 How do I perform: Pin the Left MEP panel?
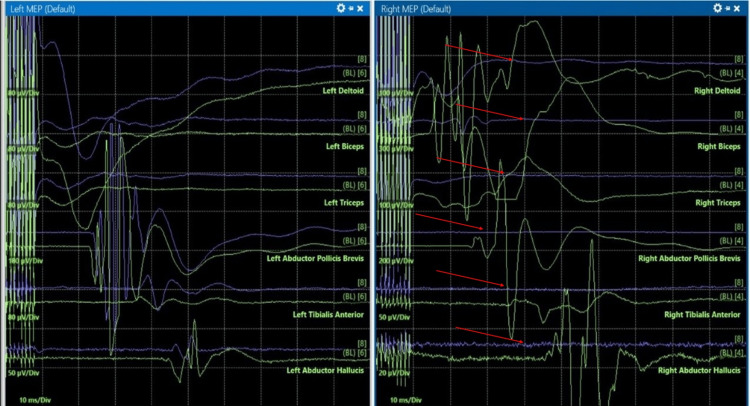(351, 9)
